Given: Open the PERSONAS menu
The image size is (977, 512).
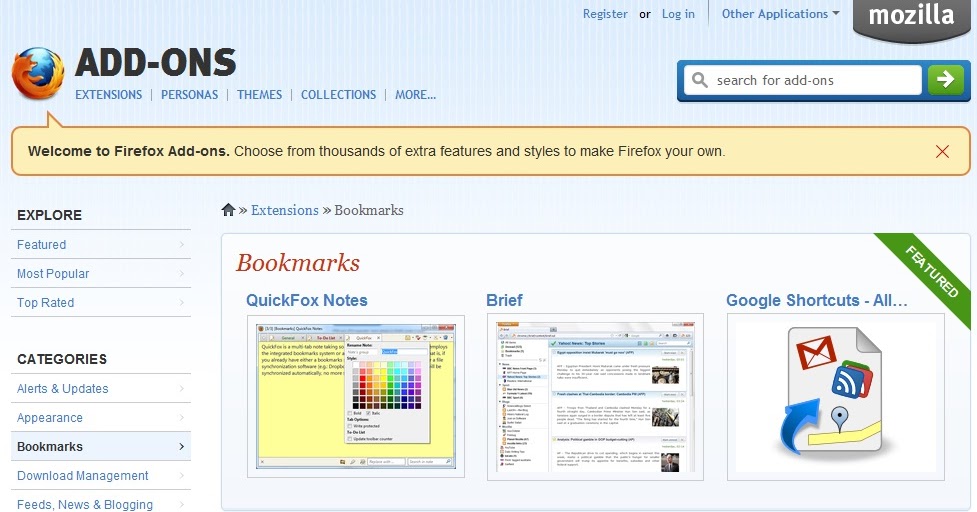Looking at the screenshot, I should coord(189,95).
